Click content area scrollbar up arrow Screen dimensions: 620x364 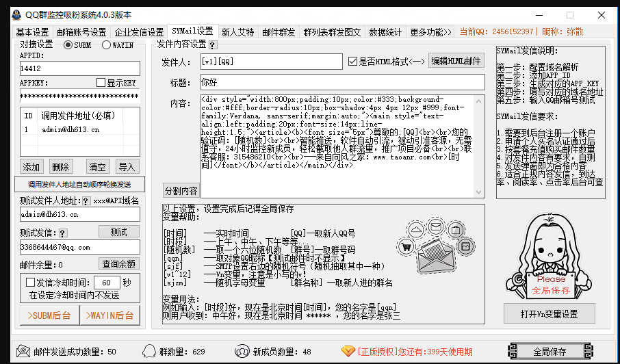[479, 101]
